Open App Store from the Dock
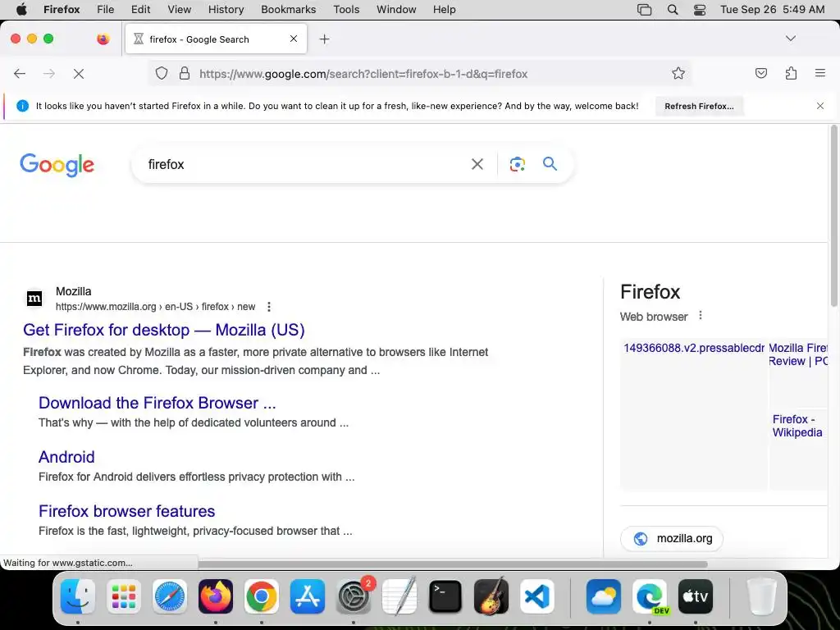This screenshot has width=840, height=630. click(x=308, y=596)
